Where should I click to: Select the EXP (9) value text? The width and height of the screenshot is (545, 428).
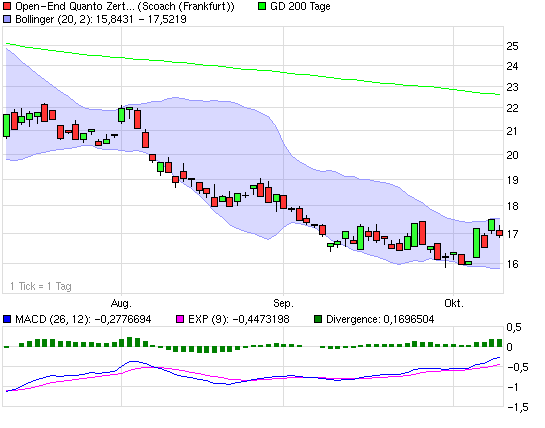(x=238, y=319)
